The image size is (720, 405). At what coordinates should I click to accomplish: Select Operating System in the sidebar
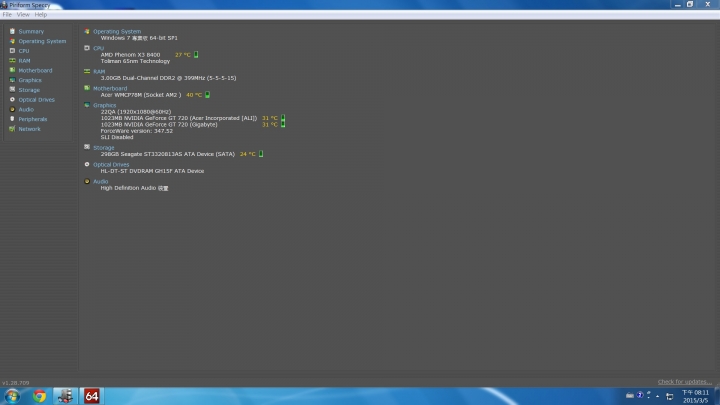point(42,41)
